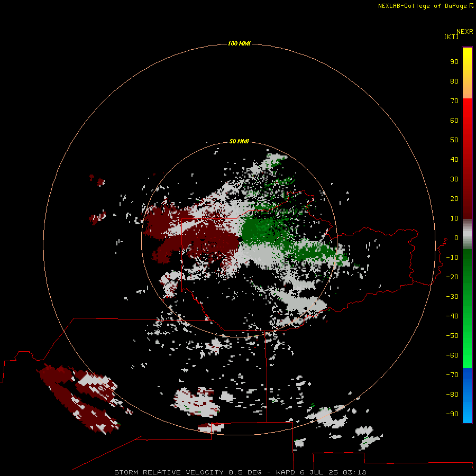
Task: Click the -90 knot label on the scale
Action: pos(452,414)
